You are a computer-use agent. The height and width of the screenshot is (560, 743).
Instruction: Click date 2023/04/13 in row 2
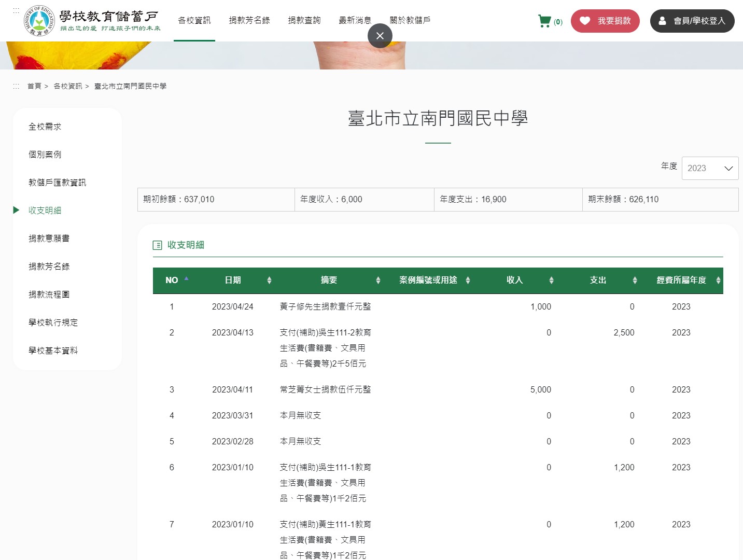pyautogui.click(x=233, y=332)
